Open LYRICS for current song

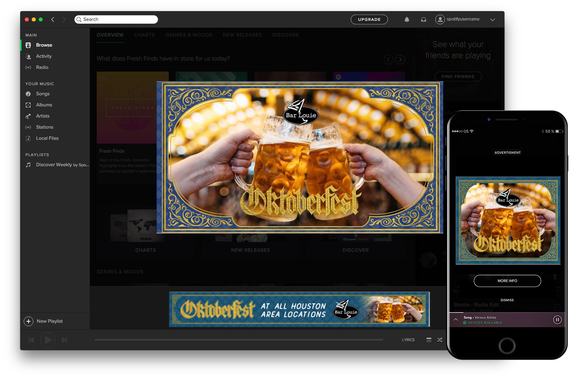pos(408,340)
